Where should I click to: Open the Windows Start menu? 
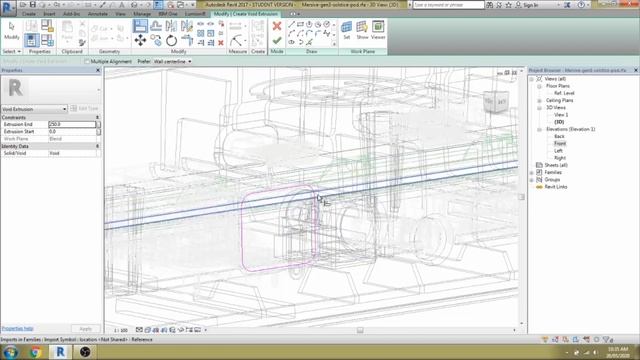click(x=10, y=352)
